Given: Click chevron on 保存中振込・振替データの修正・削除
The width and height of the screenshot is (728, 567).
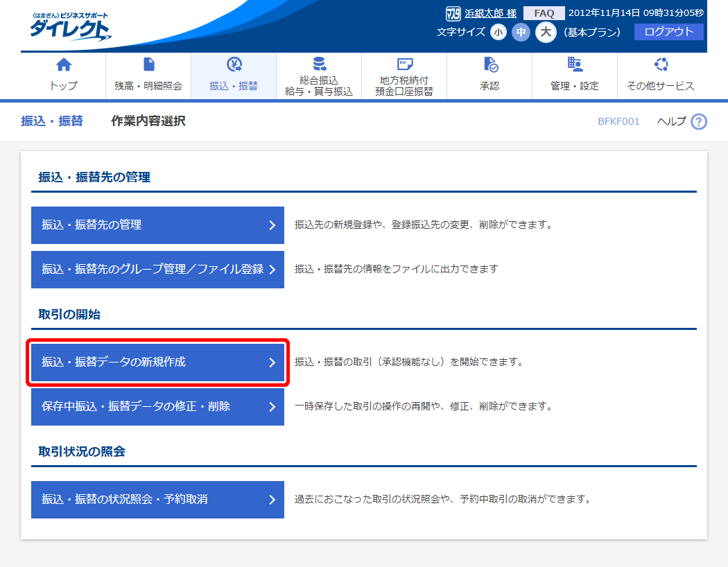Looking at the screenshot, I should (x=272, y=407).
